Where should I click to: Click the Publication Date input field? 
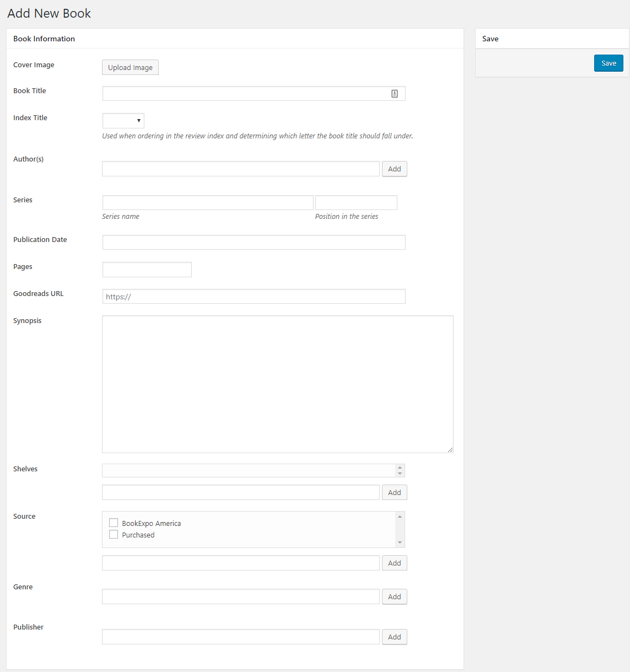(254, 242)
